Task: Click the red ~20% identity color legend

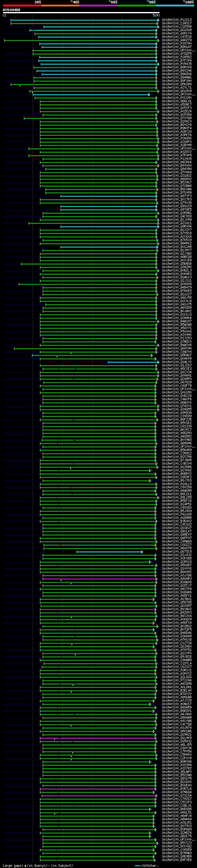Action: point(22,6)
